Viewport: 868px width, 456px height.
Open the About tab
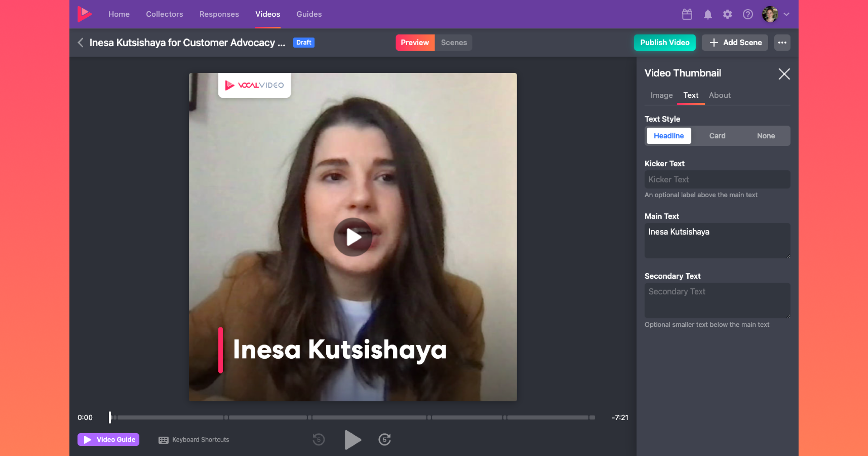click(x=719, y=95)
